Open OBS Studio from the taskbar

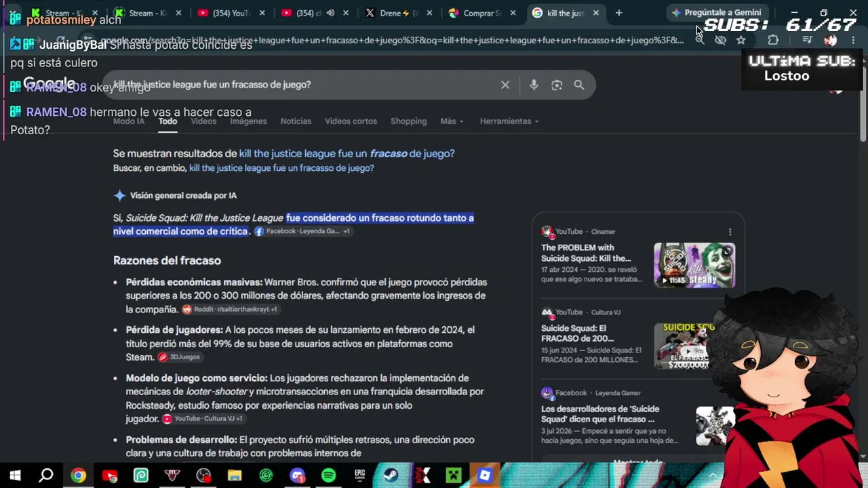203,476
